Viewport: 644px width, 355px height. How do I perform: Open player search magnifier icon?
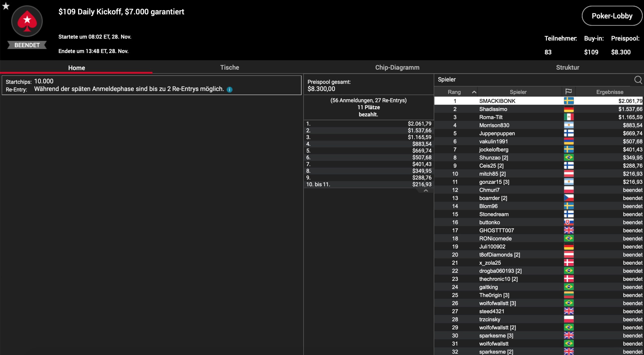coord(638,80)
